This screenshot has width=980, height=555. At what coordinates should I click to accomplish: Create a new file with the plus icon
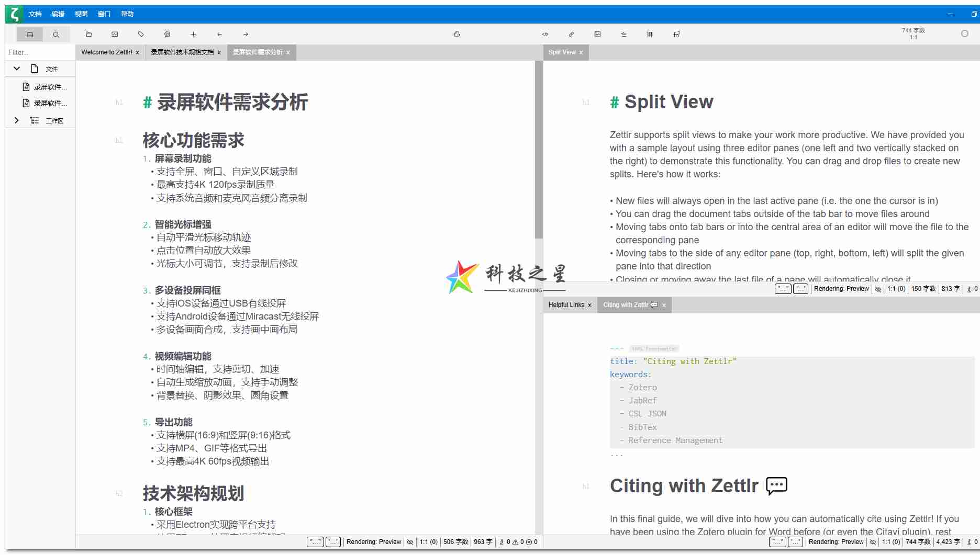(x=193, y=34)
